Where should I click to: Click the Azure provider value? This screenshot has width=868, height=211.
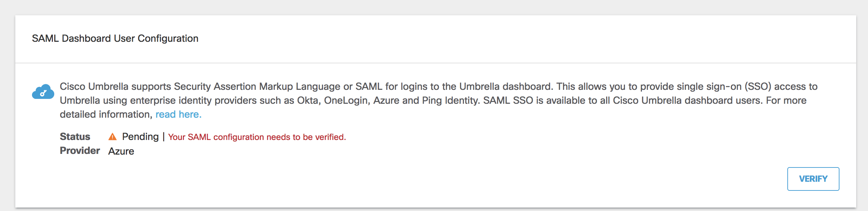pos(121,151)
